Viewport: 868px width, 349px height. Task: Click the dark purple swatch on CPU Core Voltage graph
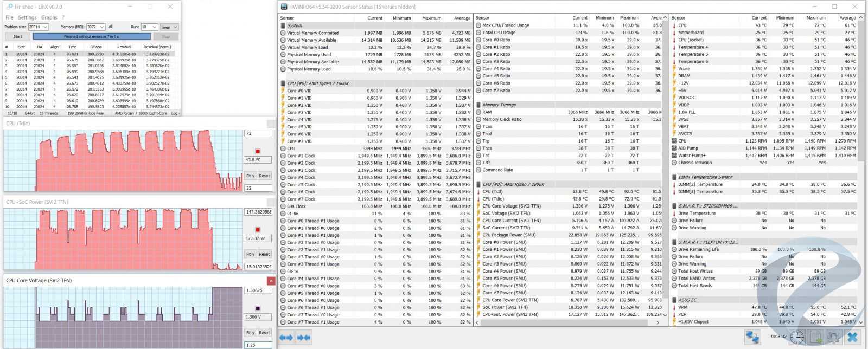258,308
